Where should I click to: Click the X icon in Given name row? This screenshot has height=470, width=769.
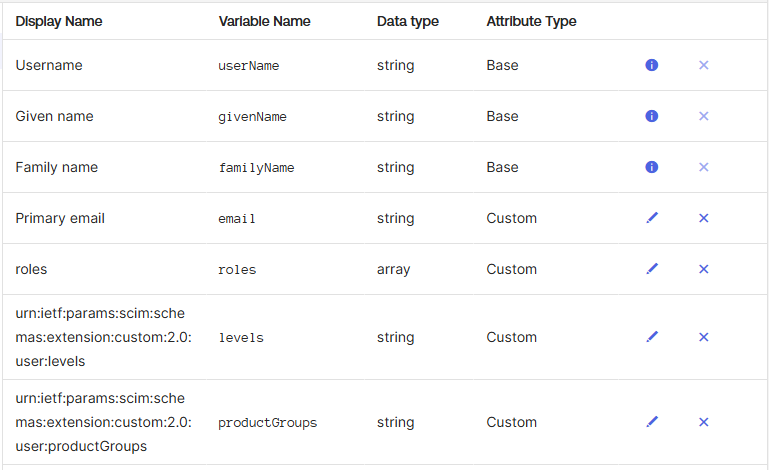click(703, 116)
